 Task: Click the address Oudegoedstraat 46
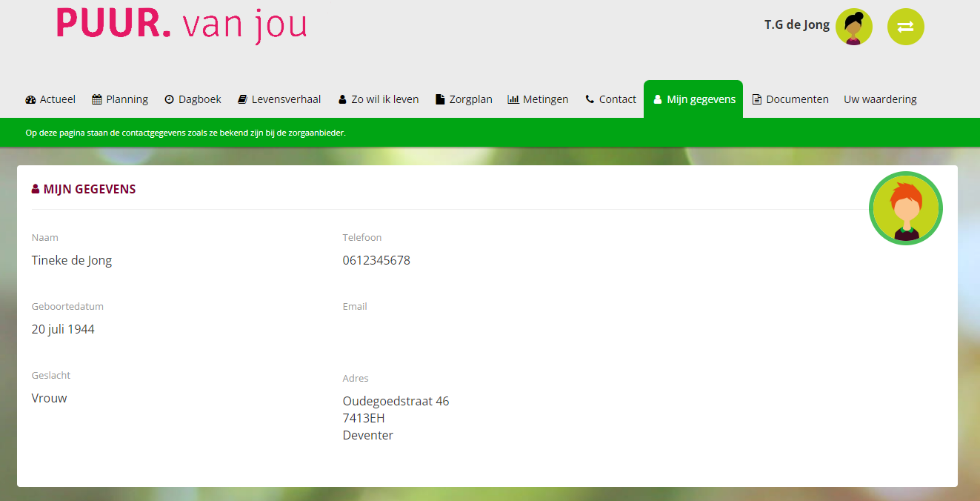click(x=396, y=401)
